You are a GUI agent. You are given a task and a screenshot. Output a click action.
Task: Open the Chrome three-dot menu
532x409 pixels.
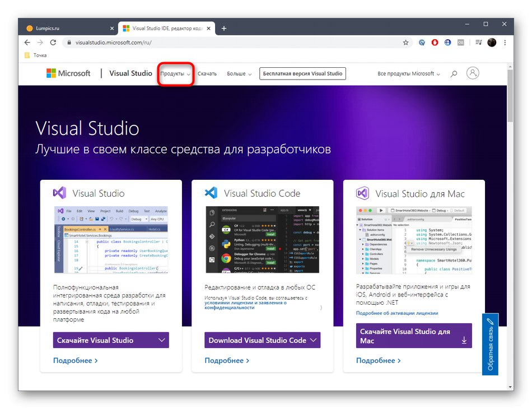(505, 43)
